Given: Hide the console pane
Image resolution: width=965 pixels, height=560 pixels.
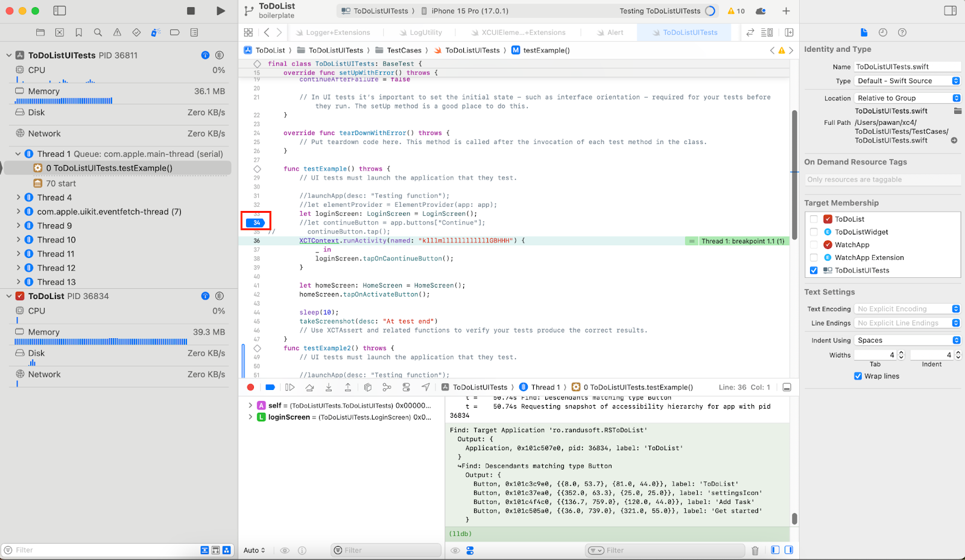Looking at the screenshot, I should click(x=789, y=550).
